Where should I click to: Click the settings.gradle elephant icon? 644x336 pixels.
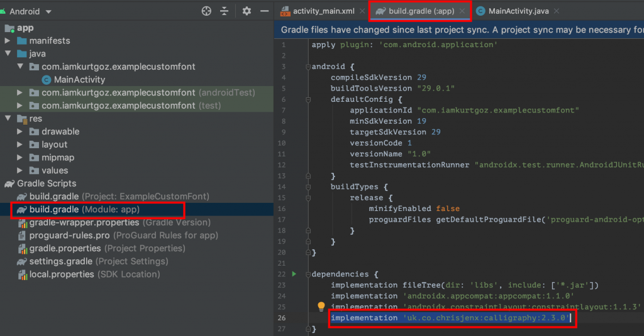(x=22, y=261)
